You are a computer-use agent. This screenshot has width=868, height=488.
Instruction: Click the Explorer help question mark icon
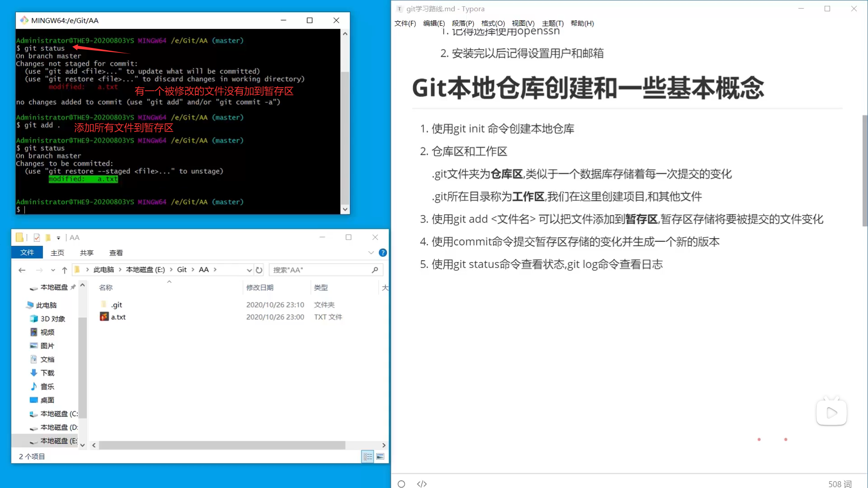(383, 253)
